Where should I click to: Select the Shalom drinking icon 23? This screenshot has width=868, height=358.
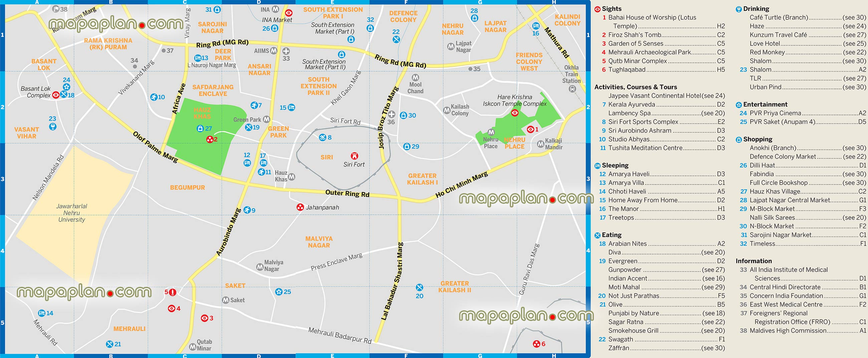(52, 127)
